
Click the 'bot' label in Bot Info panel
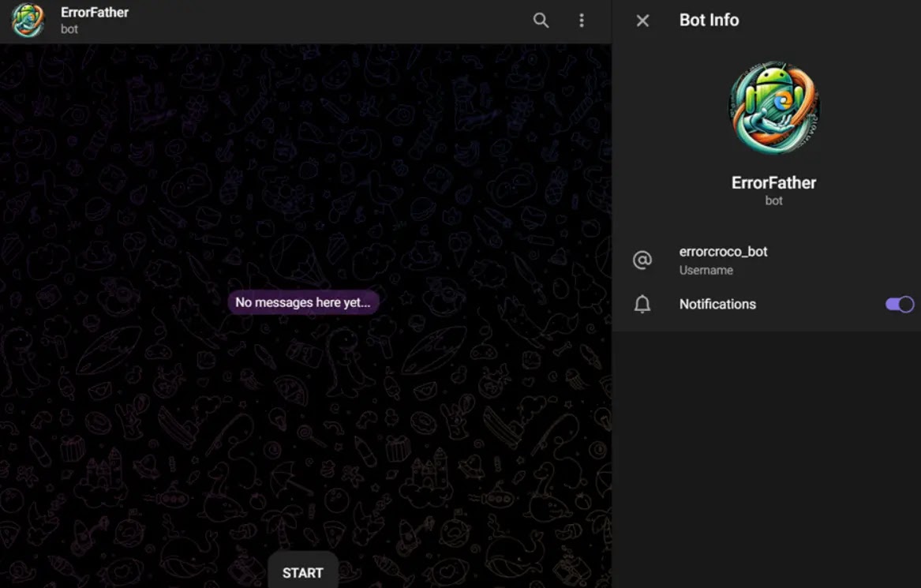point(773,201)
